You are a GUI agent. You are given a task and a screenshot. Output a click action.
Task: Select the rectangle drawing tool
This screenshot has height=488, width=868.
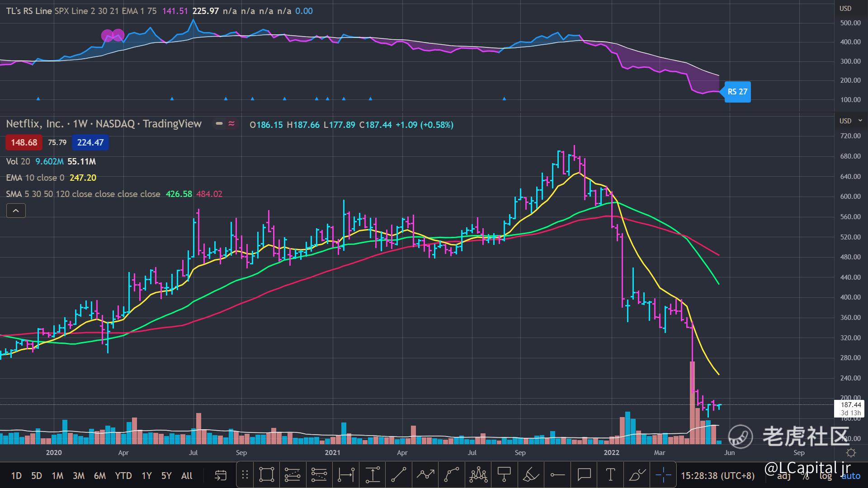click(267, 475)
